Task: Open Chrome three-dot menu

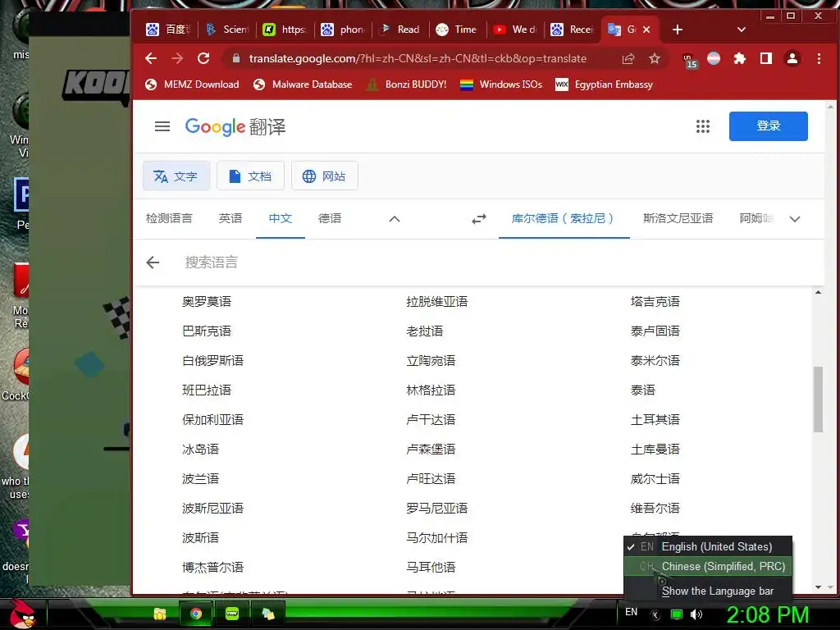Action: (x=819, y=58)
